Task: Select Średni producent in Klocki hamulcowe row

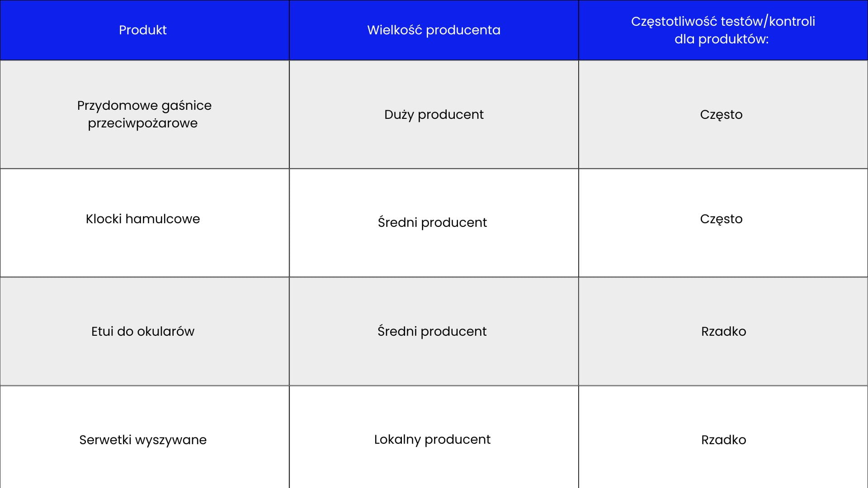Action: click(x=432, y=222)
